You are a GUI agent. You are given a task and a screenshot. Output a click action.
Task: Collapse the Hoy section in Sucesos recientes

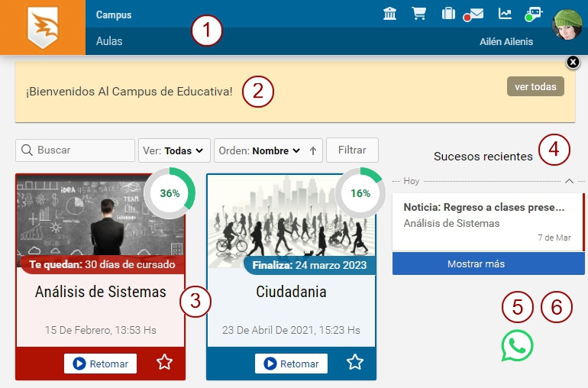pyautogui.click(x=569, y=181)
